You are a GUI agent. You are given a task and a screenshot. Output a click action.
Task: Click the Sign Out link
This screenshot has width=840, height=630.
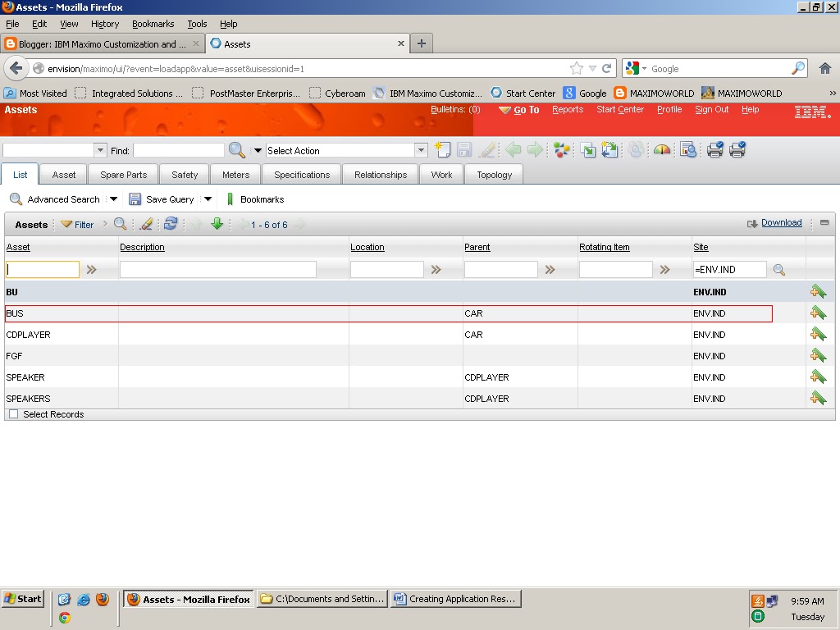click(711, 109)
